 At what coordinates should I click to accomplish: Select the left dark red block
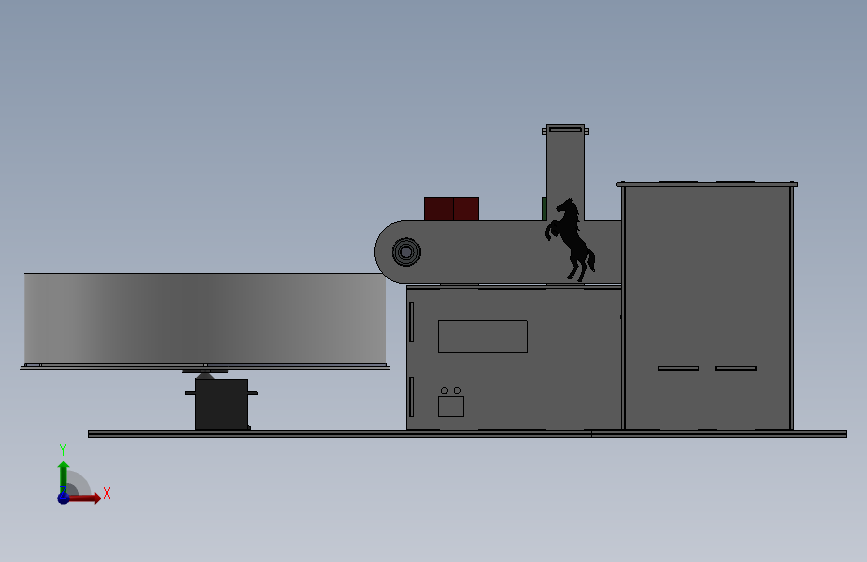(x=439, y=209)
